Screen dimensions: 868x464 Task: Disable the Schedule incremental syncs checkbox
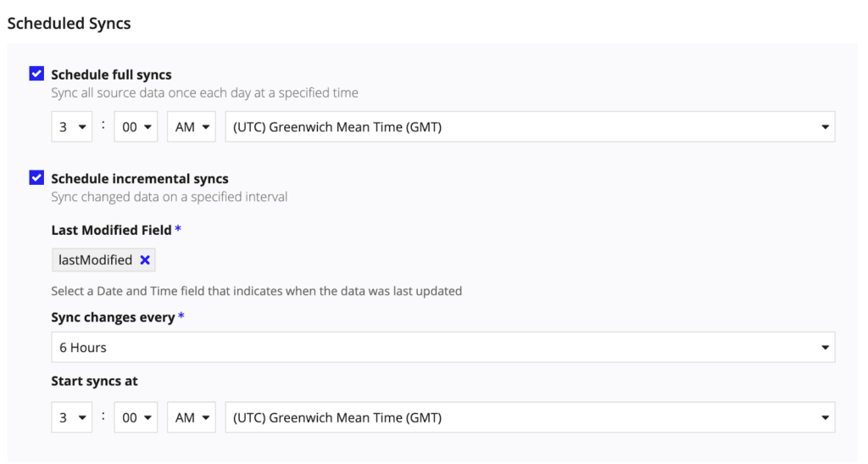tap(36, 178)
